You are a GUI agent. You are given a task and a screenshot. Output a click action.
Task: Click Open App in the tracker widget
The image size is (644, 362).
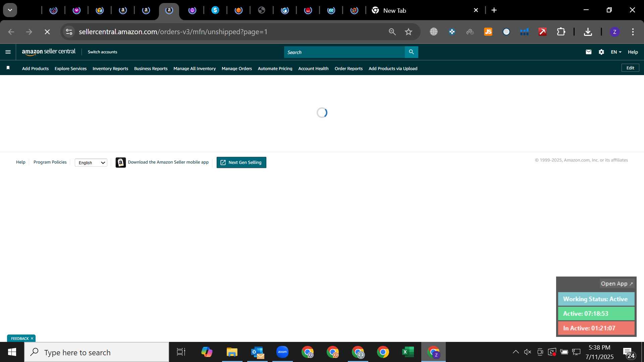tap(616, 284)
